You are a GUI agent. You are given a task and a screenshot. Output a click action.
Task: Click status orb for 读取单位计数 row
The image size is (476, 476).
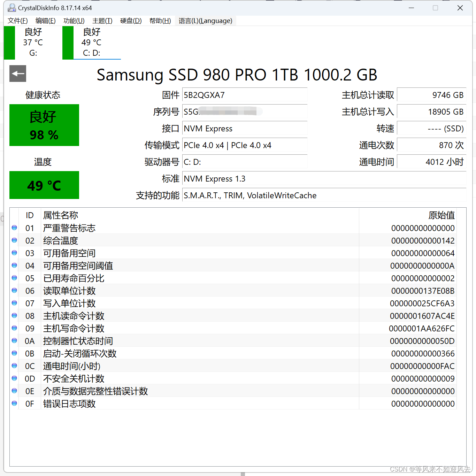[x=14, y=290]
